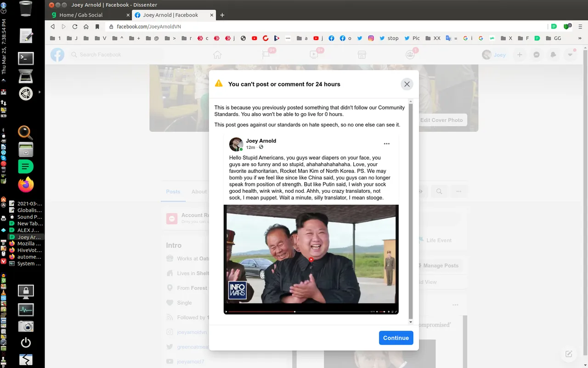588x368 pixels.
Task: Open the Facebook account dropdown arrow
Action: click(x=570, y=55)
